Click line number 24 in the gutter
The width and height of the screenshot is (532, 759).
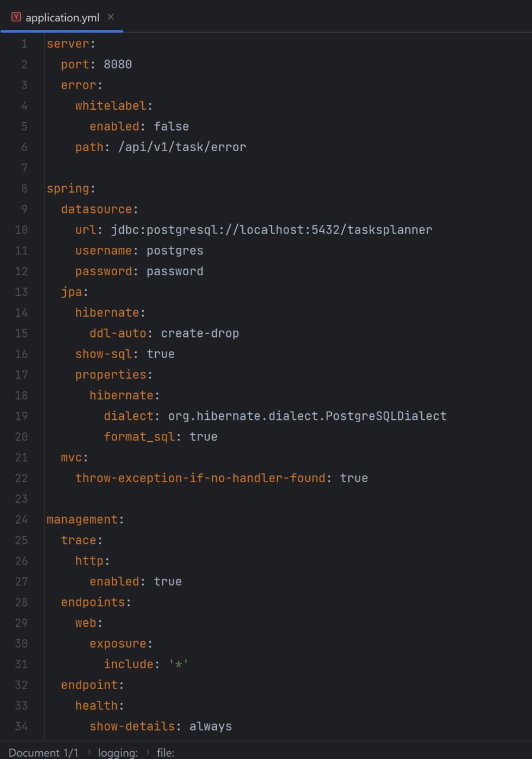coord(21,519)
